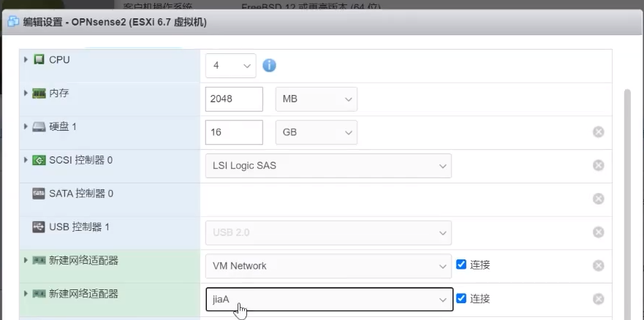Image resolution: width=644 pixels, height=320 pixels.
Task: Remove the VM Network adapter
Action: (599, 266)
